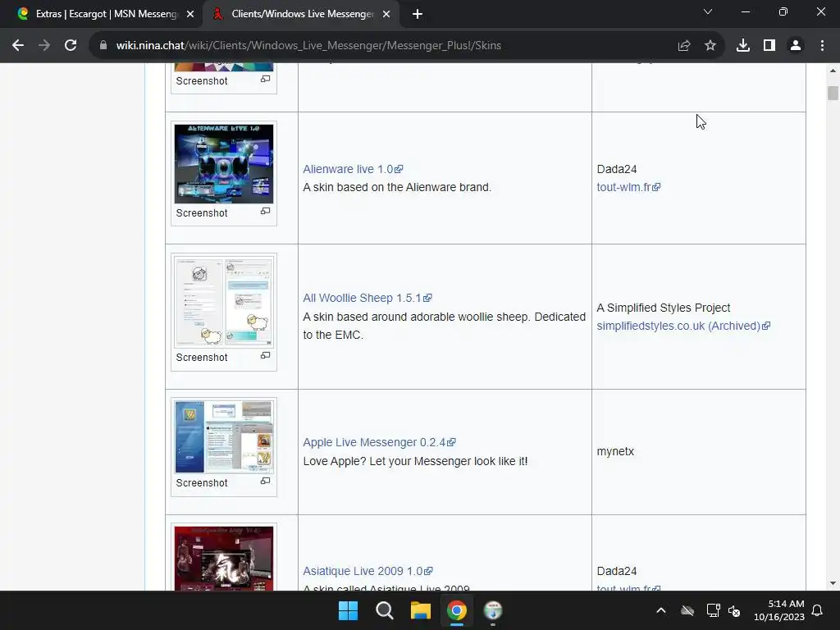Viewport: 840px width, 630px height.
Task: Toggle the browser side panel
Action: pos(769,46)
